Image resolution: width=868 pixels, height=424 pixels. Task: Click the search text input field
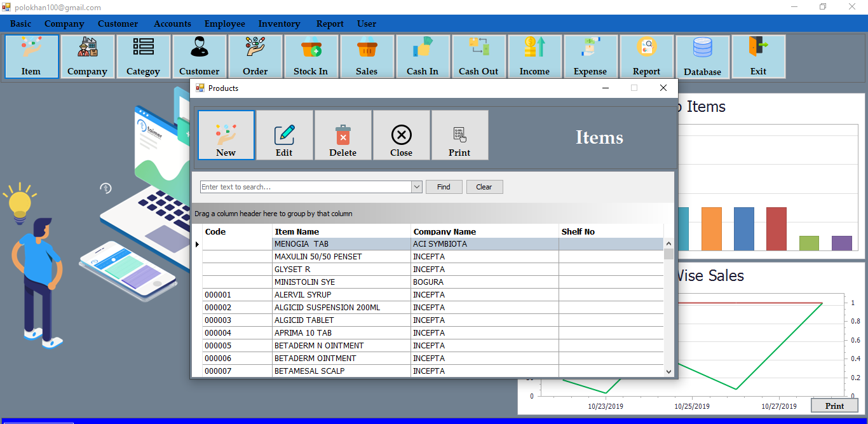pos(306,187)
